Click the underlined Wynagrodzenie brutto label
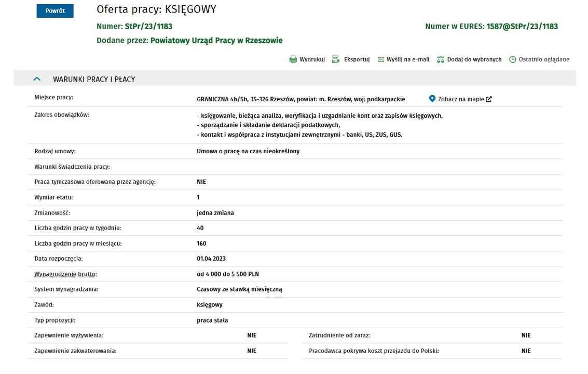Viewport: 588px width, 374px height. [65, 274]
